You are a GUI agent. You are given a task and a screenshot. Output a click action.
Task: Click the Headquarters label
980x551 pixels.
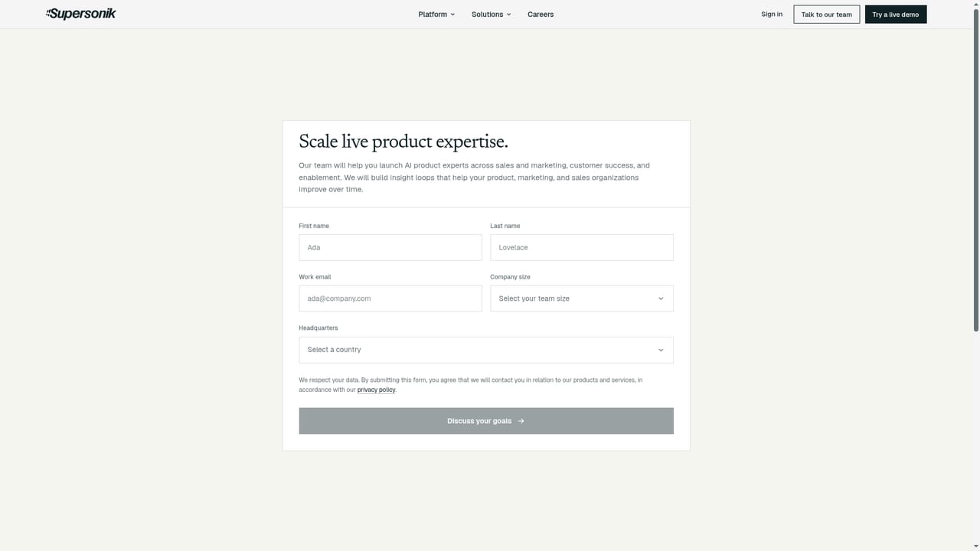[318, 328]
